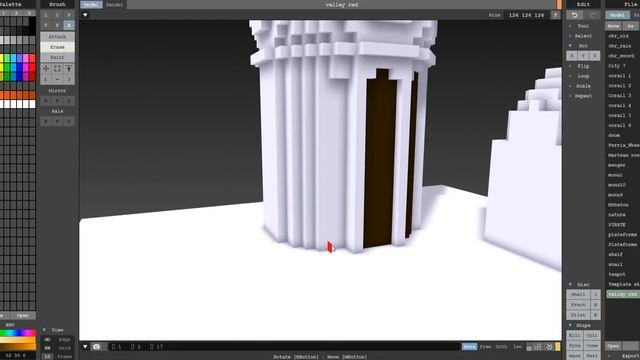This screenshot has width=640, height=360.
Task: Switch to Free camera mode
Action: point(485,347)
